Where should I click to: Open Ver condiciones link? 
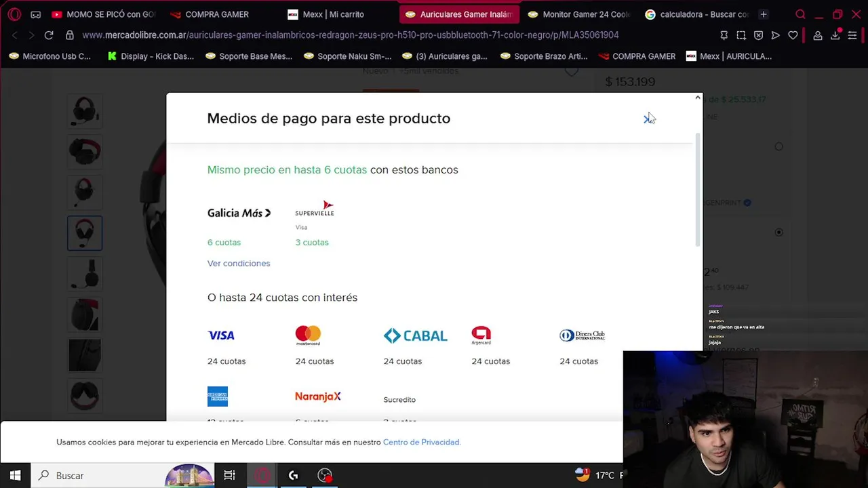pyautogui.click(x=239, y=263)
